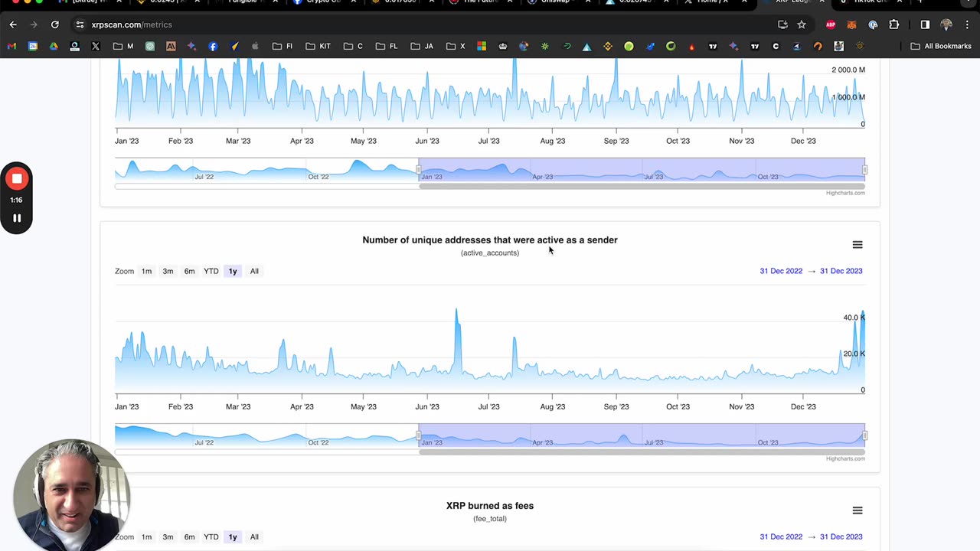Open the Binance diamond bookmark
The image size is (980, 551).
608,46
